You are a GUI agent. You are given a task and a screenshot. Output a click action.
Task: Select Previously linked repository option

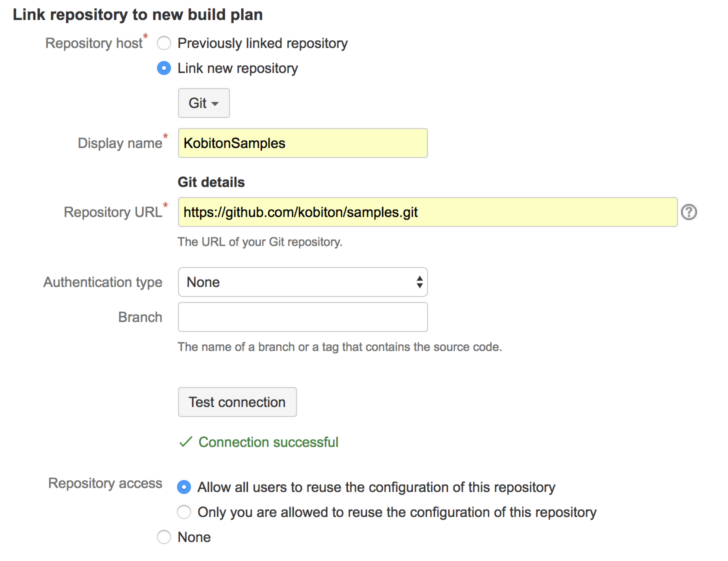click(164, 43)
